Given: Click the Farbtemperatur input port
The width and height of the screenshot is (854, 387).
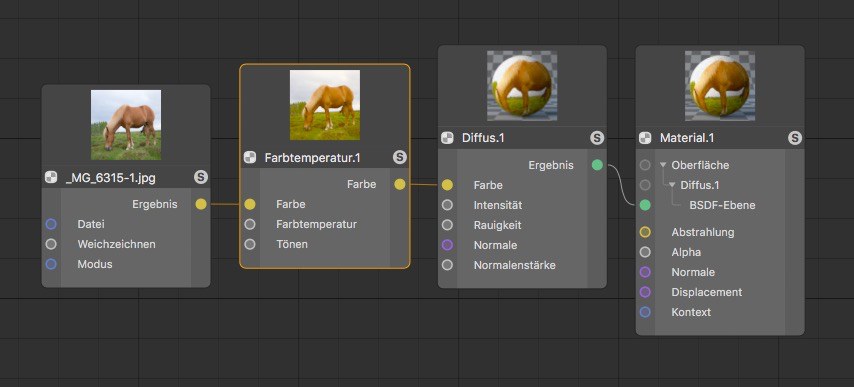Looking at the screenshot, I should click(250, 224).
